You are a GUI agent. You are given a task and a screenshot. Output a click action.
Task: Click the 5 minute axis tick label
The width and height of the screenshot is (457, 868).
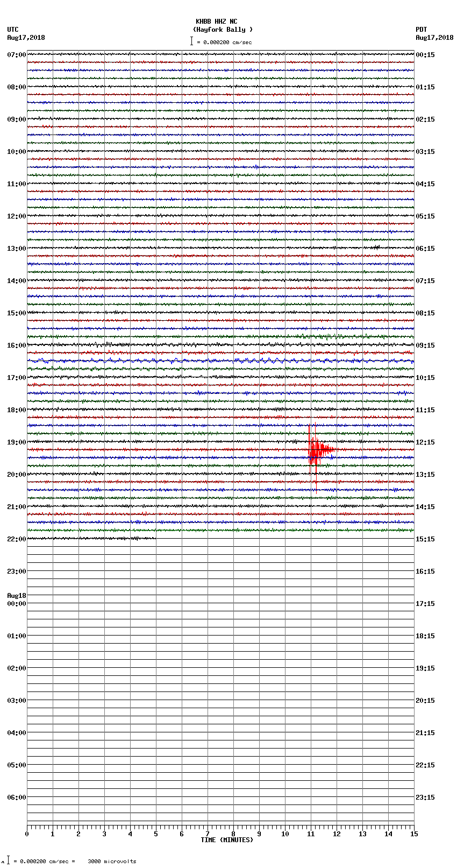coord(156,834)
